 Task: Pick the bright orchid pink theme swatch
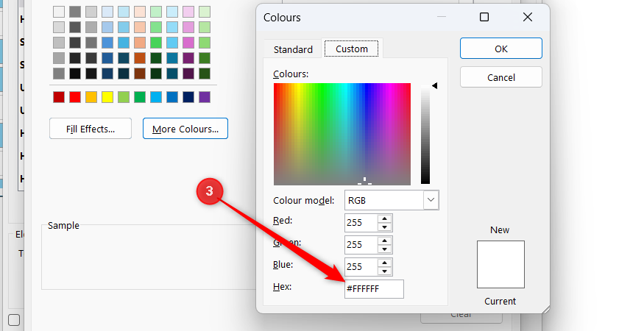point(188,43)
